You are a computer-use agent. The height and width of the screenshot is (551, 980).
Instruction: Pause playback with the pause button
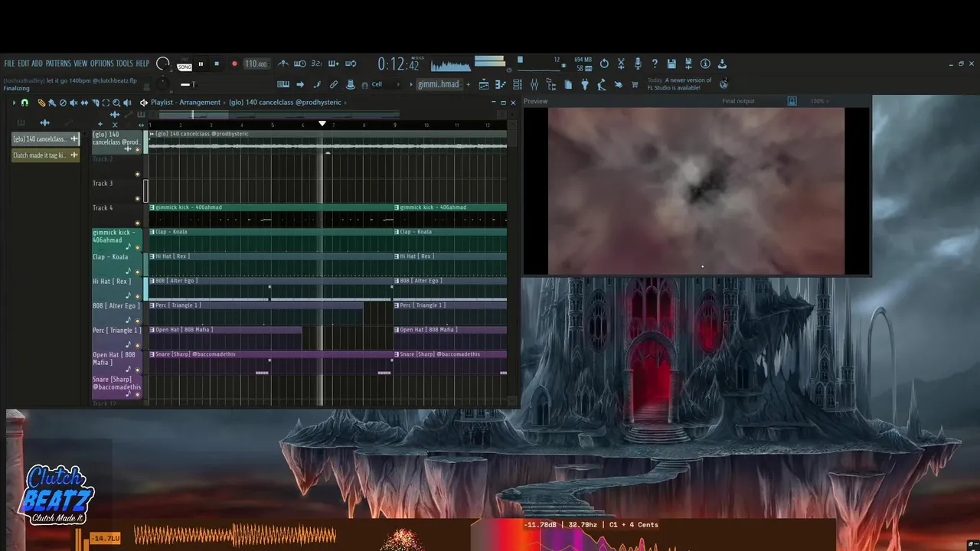pos(201,64)
